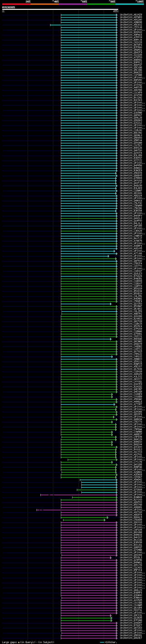
Task: Open hit UniRef100_B6KFQ7
Action: coord(131,65)
